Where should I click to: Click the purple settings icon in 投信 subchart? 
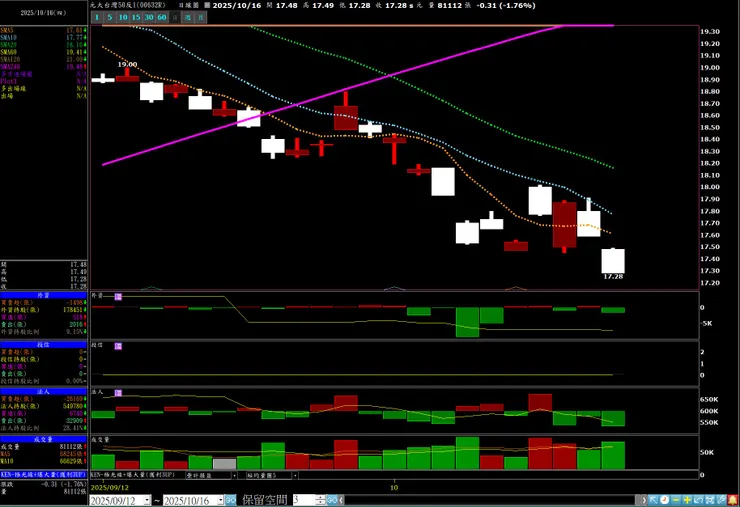(x=118, y=346)
